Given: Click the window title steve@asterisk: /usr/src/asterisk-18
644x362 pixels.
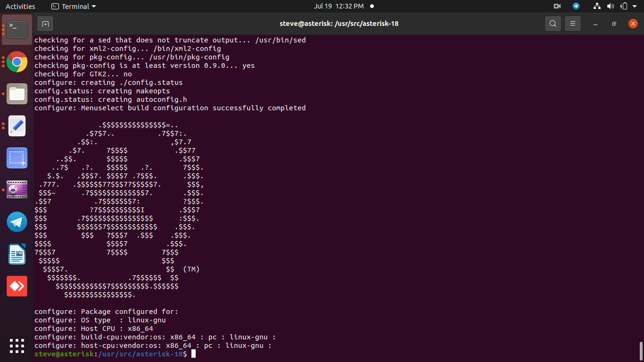Looking at the screenshot, I should [339, 24].
